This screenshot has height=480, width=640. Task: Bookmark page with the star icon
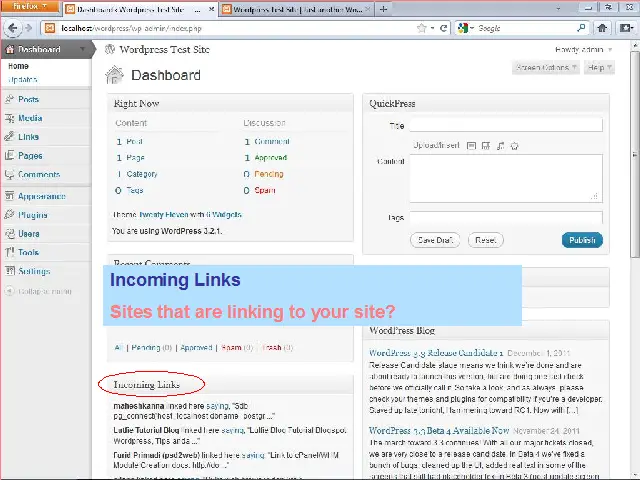click(421, 28)
